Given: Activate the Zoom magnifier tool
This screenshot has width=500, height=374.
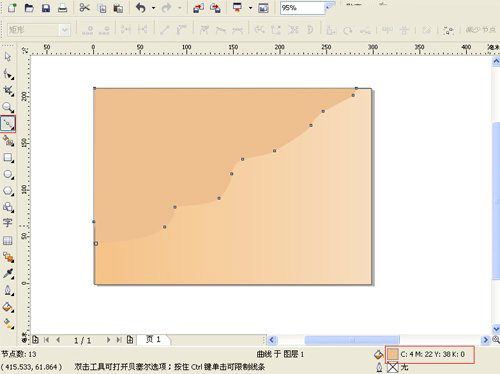Looking at the screenshot, I should (8, 107).
